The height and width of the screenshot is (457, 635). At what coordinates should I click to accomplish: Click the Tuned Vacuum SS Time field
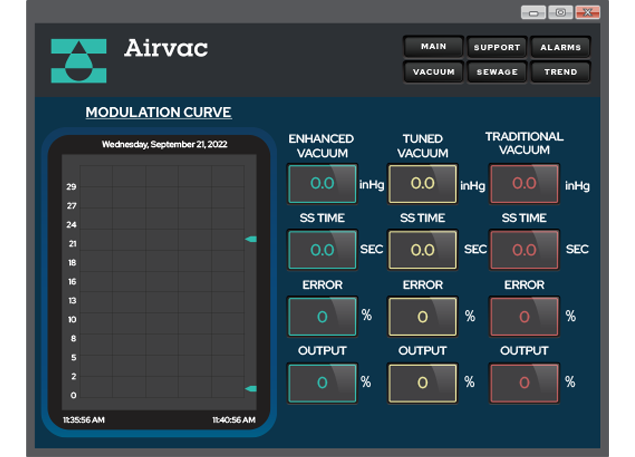pos(422,249)
